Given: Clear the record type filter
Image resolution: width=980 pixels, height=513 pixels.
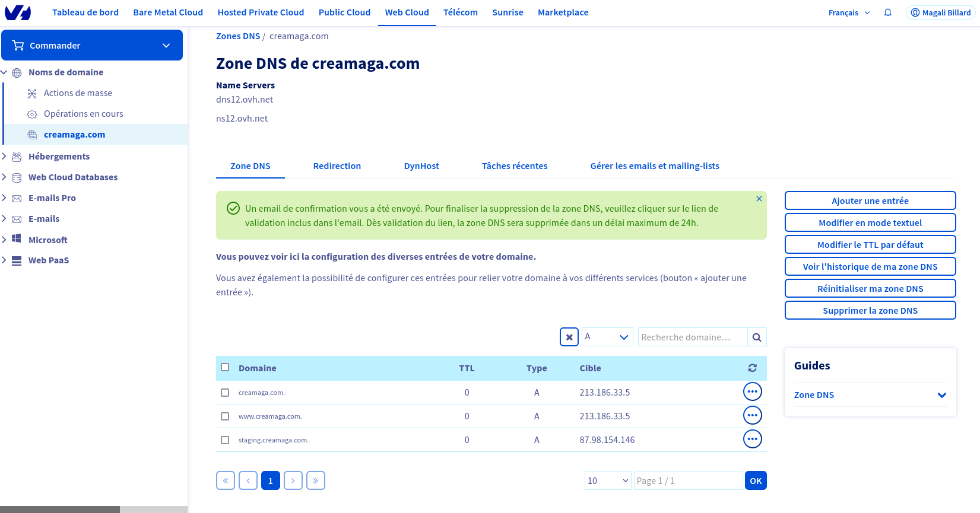Looking at the screenshot, I should [569, 337].
